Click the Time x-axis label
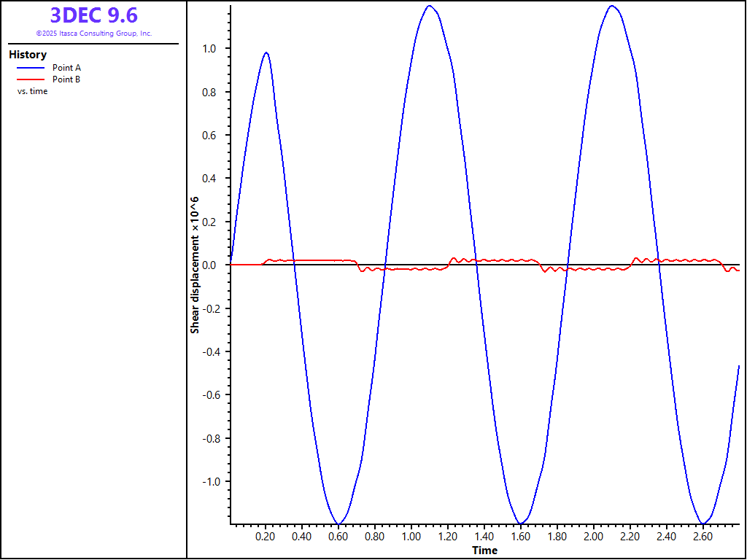 484,551
